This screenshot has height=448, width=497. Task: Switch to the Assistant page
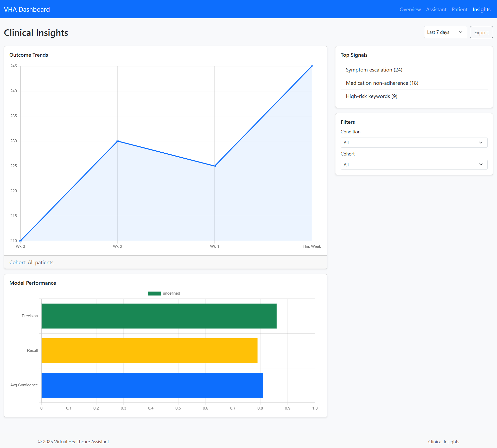[x=436, y=9]
